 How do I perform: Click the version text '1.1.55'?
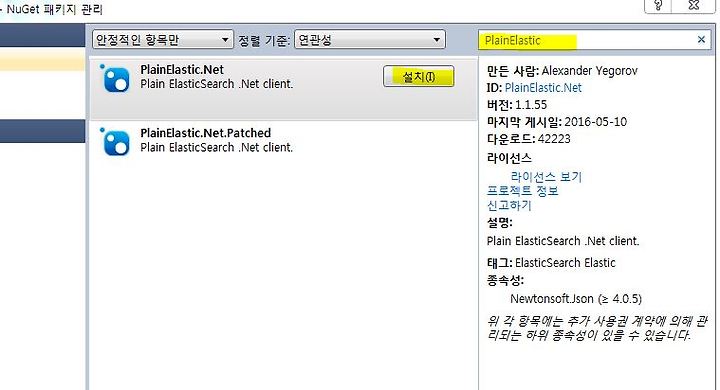[531, 105]
